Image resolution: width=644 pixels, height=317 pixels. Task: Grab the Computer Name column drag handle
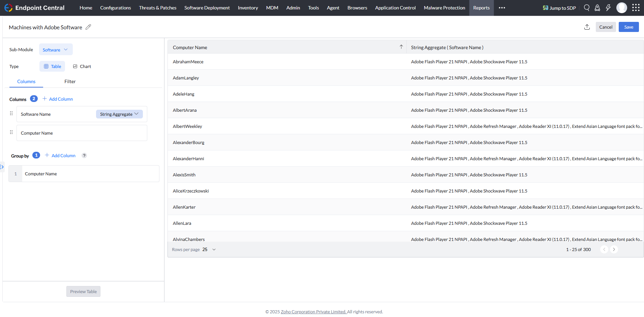tap(11, 132)
